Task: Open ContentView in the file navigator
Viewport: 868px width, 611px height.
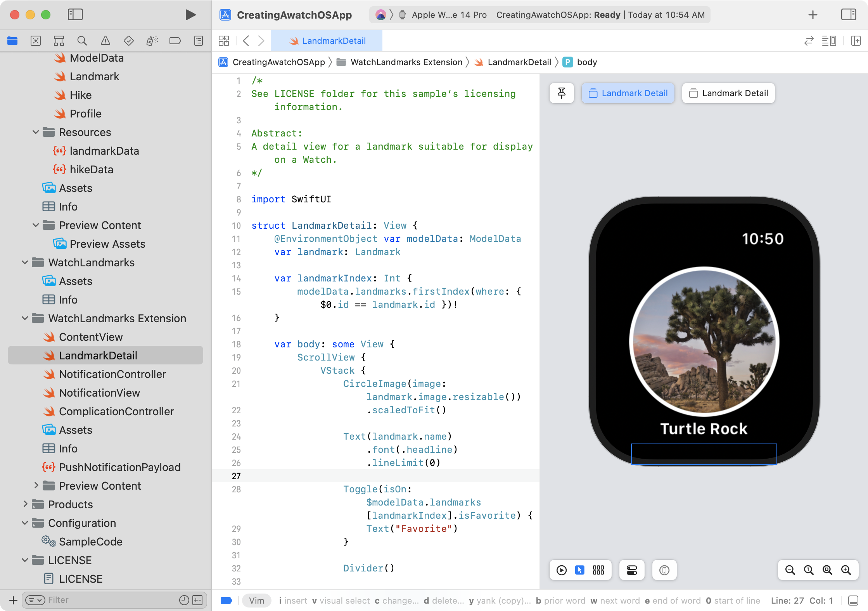Action: 90,337
